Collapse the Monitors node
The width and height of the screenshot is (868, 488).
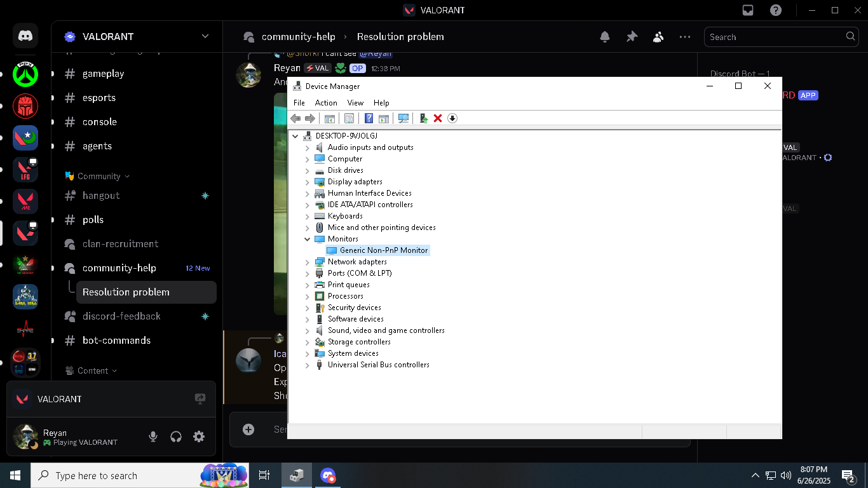point(308,239)
